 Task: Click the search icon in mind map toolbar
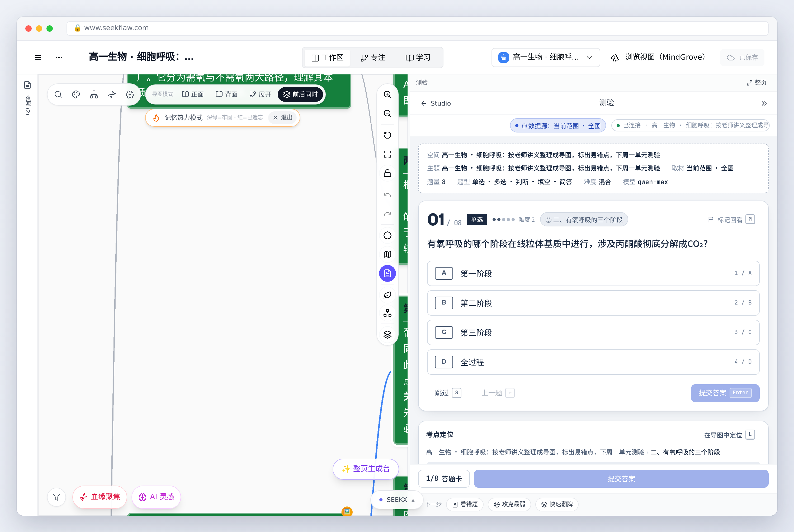58,94
